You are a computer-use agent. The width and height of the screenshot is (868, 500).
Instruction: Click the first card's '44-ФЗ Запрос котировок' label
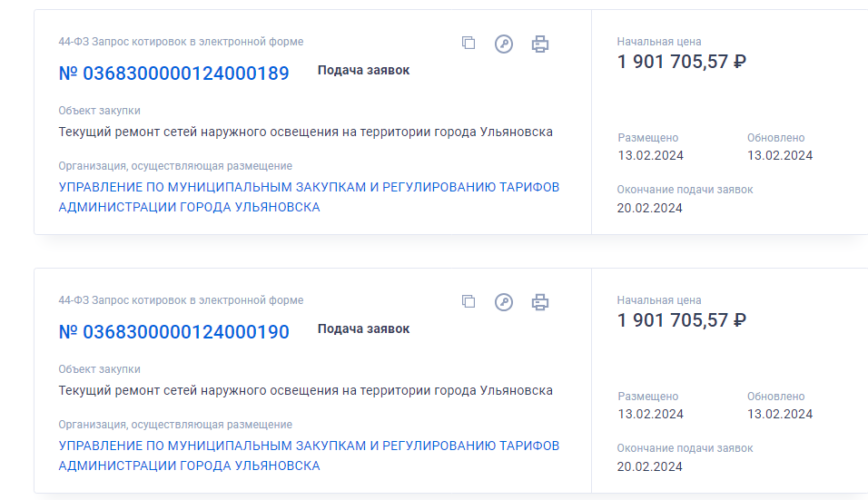pos(181,42)
